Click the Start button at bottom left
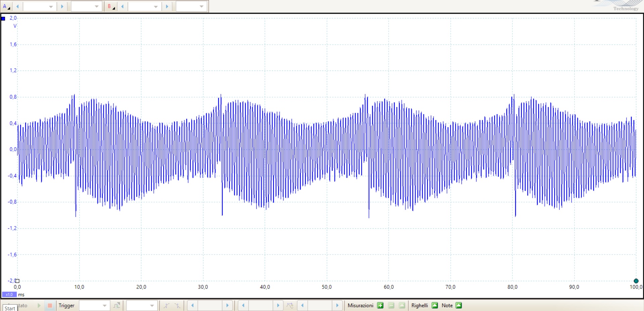 tap(10, 308)
